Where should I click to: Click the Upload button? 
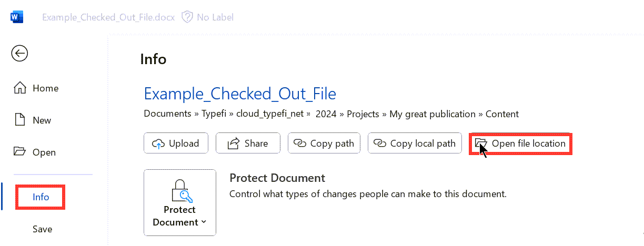(176, 143)
